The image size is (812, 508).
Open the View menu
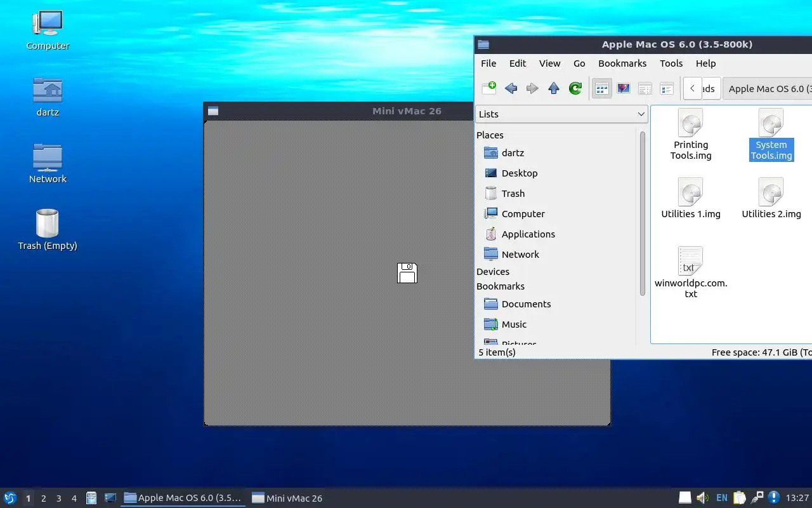549,63
